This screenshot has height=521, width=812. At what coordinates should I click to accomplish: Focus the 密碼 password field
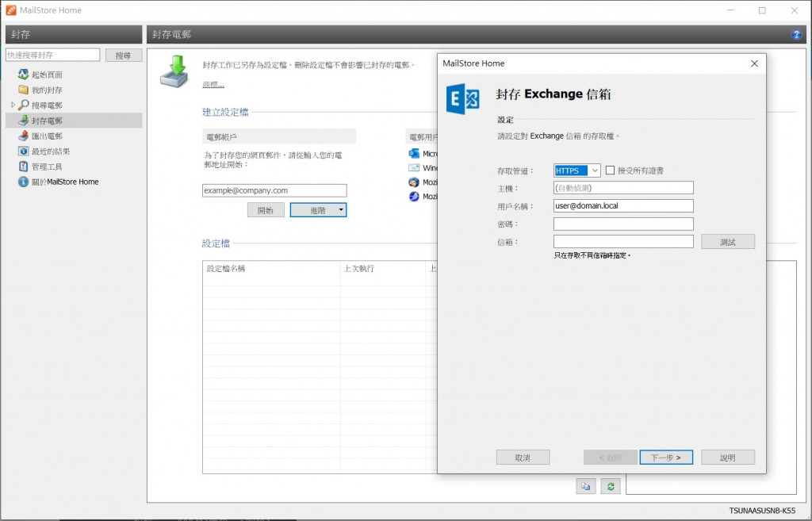[x=623, y=224]
